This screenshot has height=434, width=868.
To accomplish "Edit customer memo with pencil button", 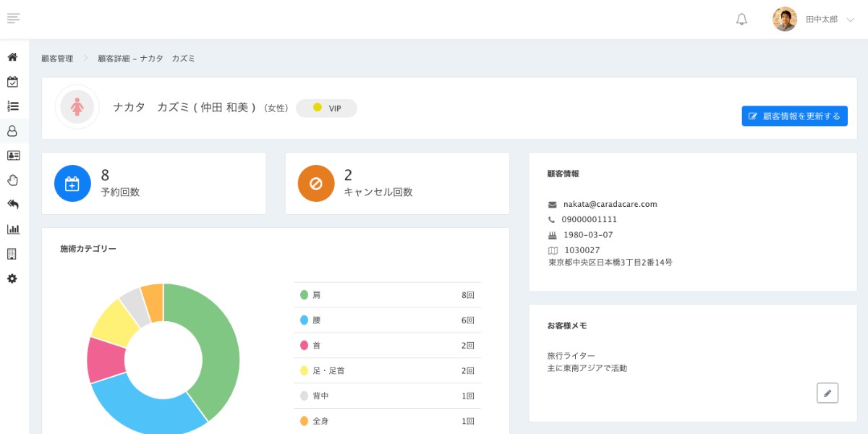I will (x=827, y=393).
